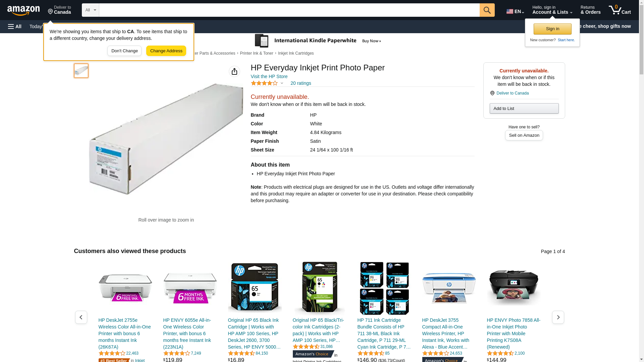Open the search category All dropdown
This screenshot has height=362, width=644.
90,10
